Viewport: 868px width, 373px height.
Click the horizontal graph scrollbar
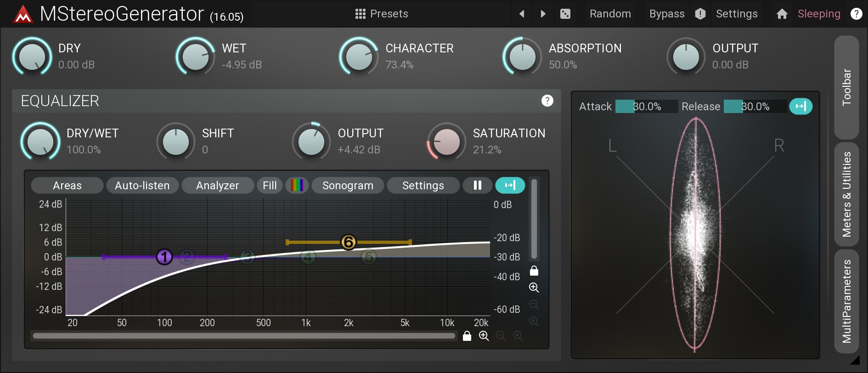[x=244, y=336]
